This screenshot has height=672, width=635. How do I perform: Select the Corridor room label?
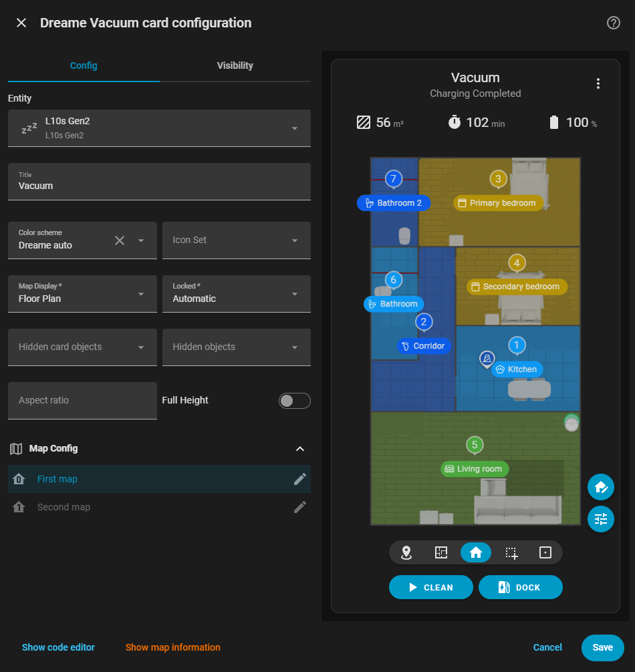(424, 346)
